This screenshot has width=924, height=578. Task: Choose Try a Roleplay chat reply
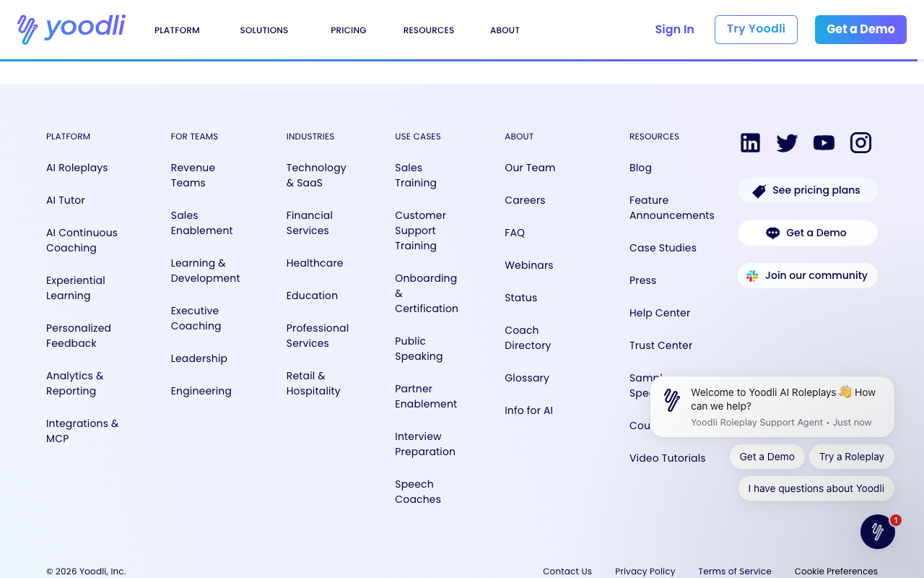pyautogui.click(x=852, y=457)
